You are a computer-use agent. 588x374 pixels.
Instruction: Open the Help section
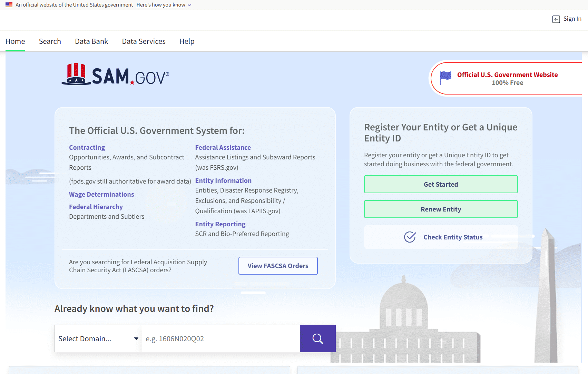pyautogui.click(x=187, y=41)
